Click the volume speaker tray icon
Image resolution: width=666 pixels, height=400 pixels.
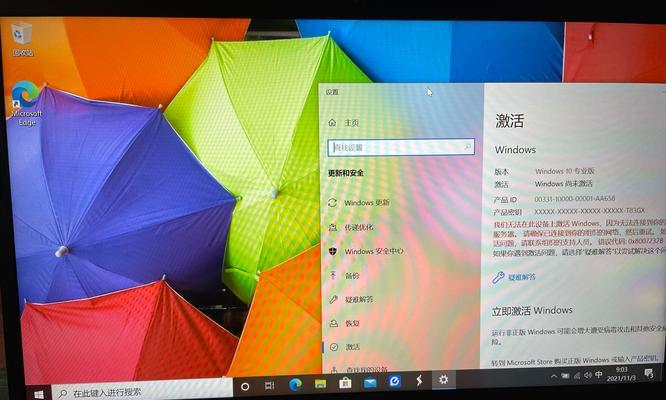tap(588, 375)
